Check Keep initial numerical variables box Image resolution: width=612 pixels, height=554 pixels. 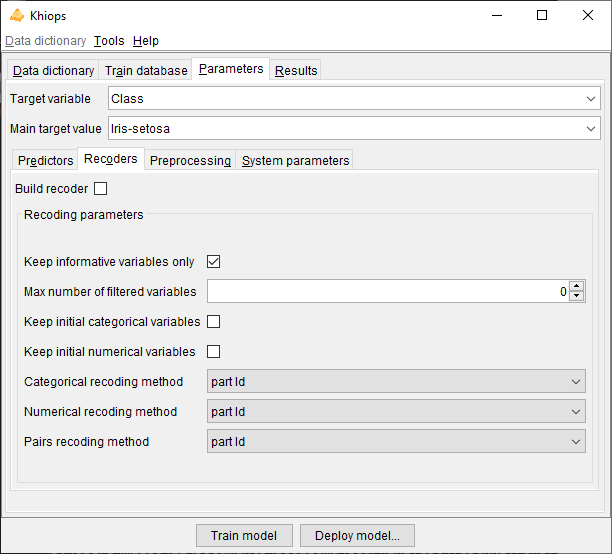pos(213,352)
